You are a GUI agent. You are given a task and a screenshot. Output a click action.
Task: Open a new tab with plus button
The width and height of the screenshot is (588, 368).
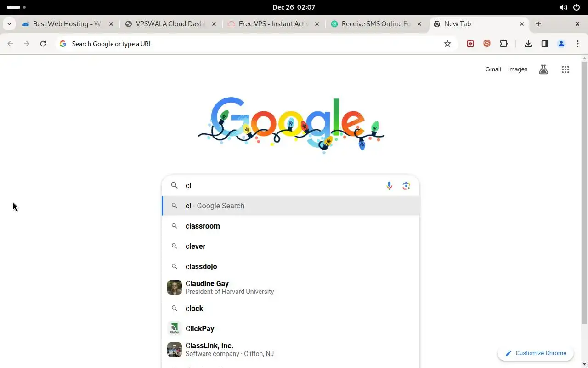[538, 24]
